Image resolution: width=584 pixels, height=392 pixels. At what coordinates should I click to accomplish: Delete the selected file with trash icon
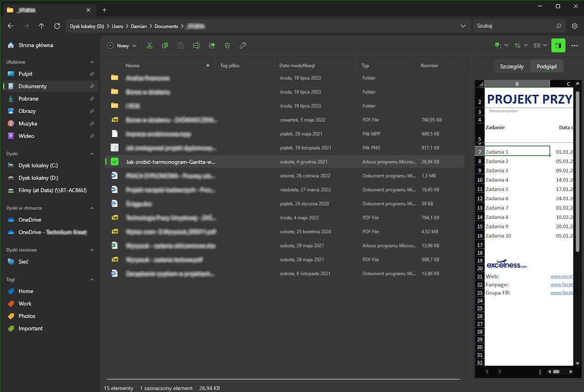(227, 46)
